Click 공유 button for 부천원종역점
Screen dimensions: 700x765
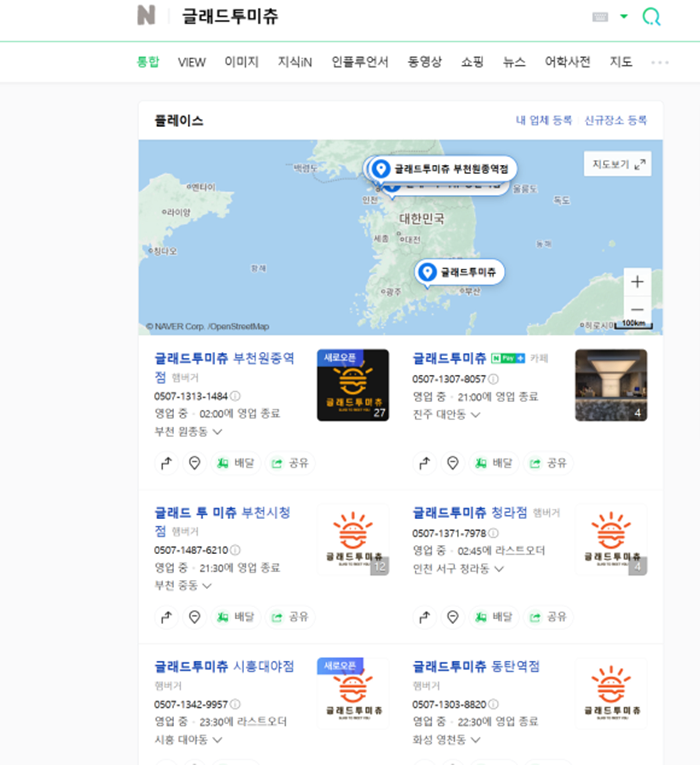(290, 463)
